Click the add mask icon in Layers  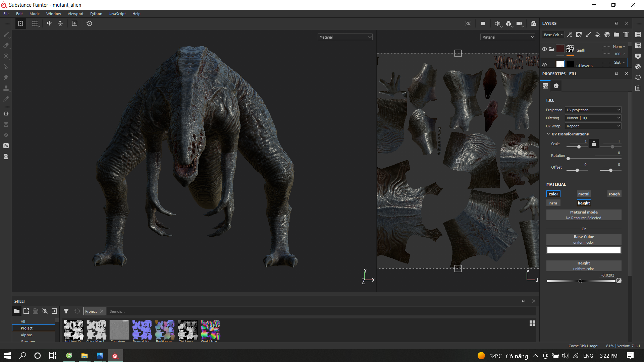tap(579, 35)
